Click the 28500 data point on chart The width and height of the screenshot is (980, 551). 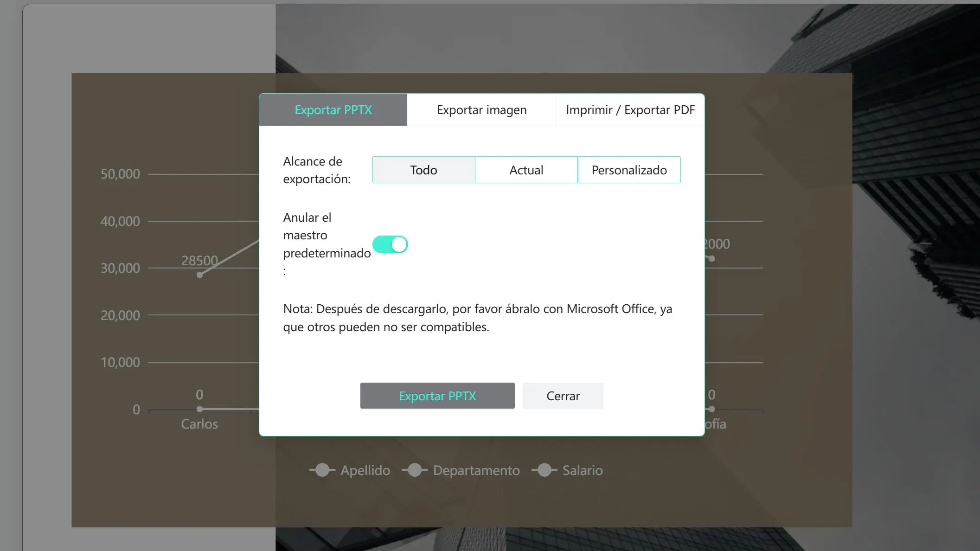[199, 275]
